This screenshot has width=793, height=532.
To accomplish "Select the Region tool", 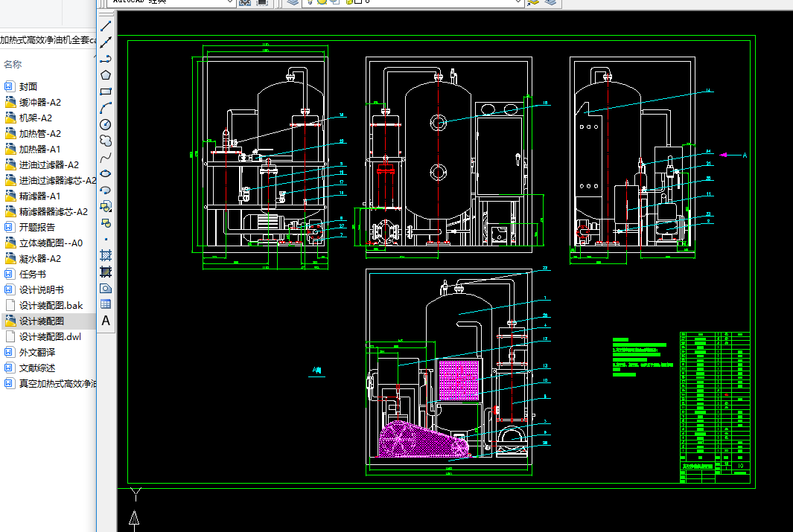I will pos(106,288).
